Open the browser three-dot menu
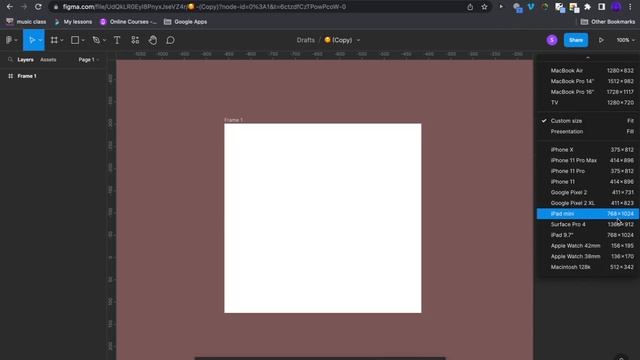Image resolution: width=640 pixels, height=360 pixels. 630,7
